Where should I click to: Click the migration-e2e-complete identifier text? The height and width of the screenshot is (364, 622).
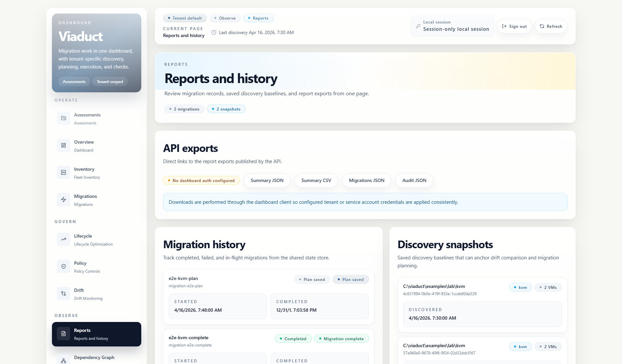pyautogui.click(x=190, y=345)
